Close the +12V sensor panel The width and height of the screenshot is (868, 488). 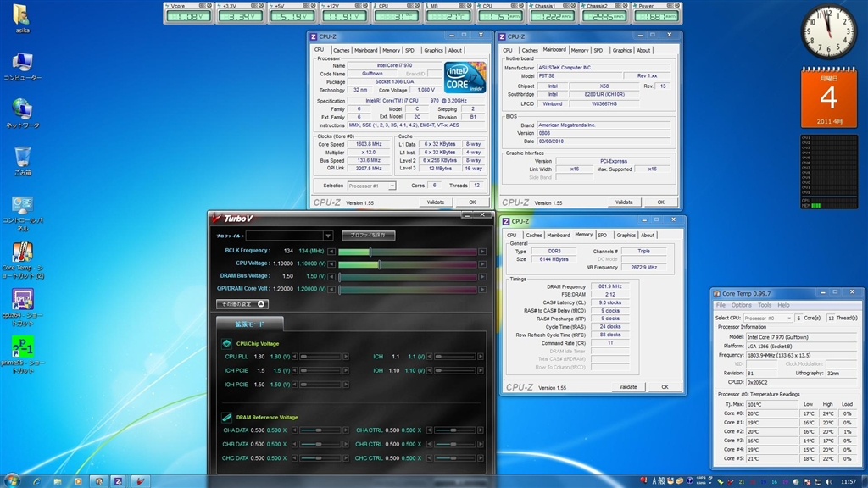[x=364, y=6]
